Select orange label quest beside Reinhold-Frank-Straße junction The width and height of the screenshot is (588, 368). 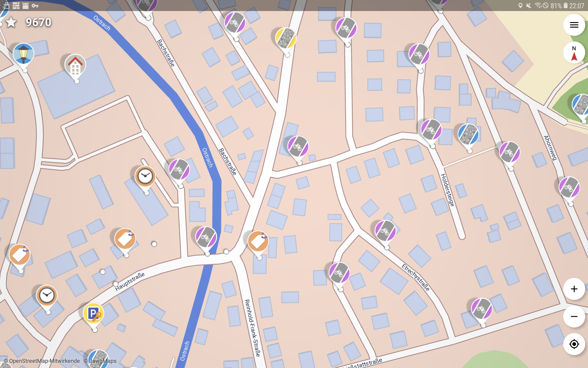click(x=258, y=241)
